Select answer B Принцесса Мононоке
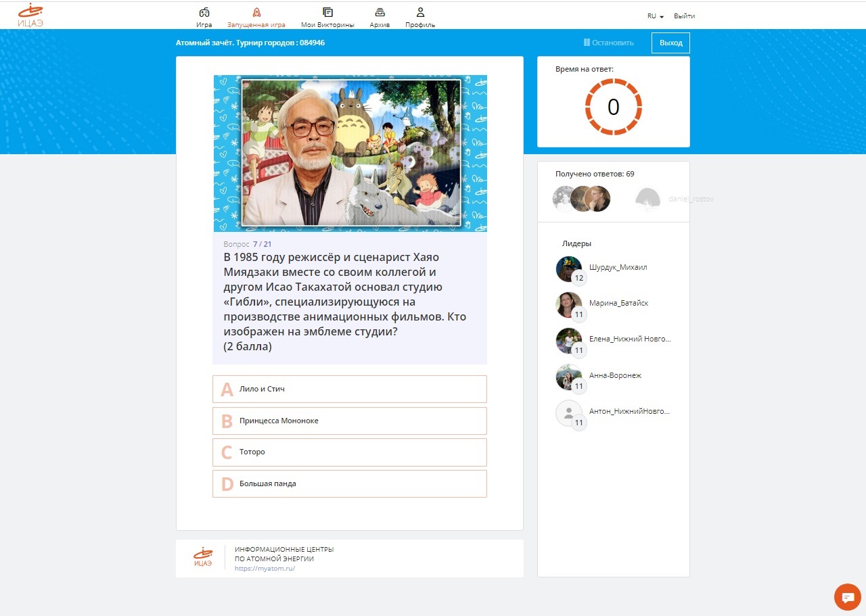The height and width of the screenshot is (616, 866). pyautogui.click(x=350, y=421)
